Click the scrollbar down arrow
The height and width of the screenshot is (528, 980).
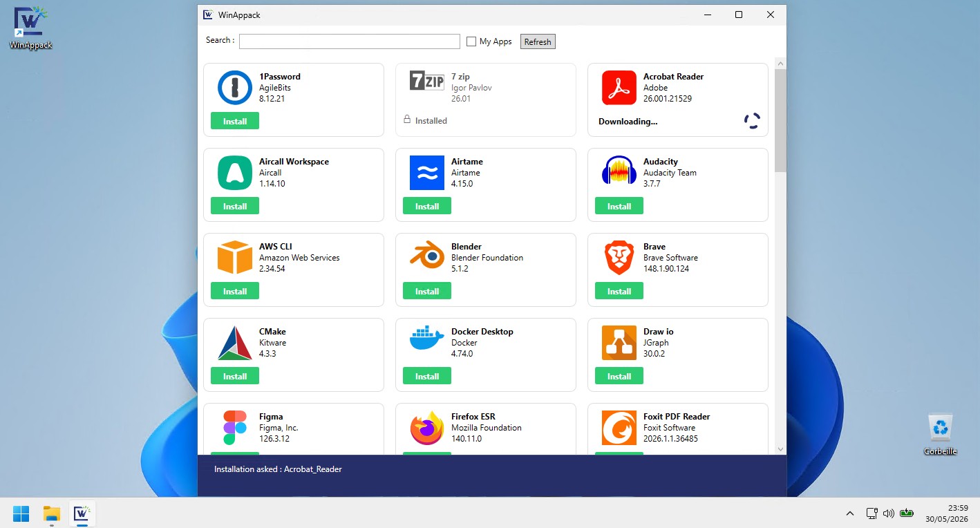click(x=780, y=449)
